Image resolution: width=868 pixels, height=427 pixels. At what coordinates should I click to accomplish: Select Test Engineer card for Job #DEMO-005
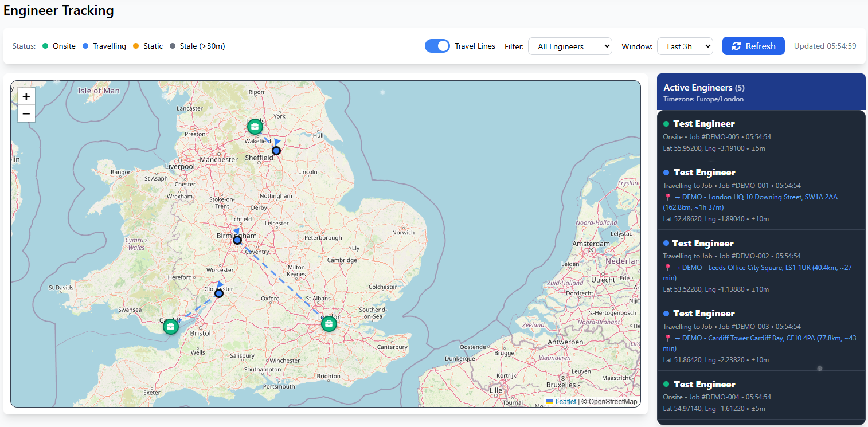[x=761, y=135]
